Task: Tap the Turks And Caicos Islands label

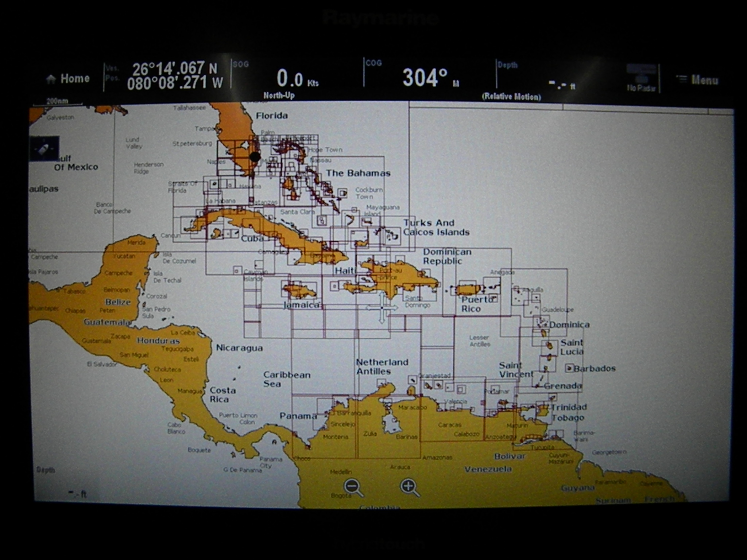Action: [436, 227]
